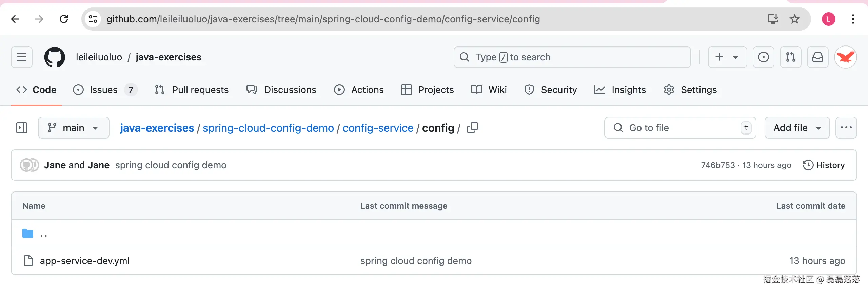Navigate to spring-cloud-config-demo in breadcrumb
The image size is (868, 292).
click(x=268, y=128)
